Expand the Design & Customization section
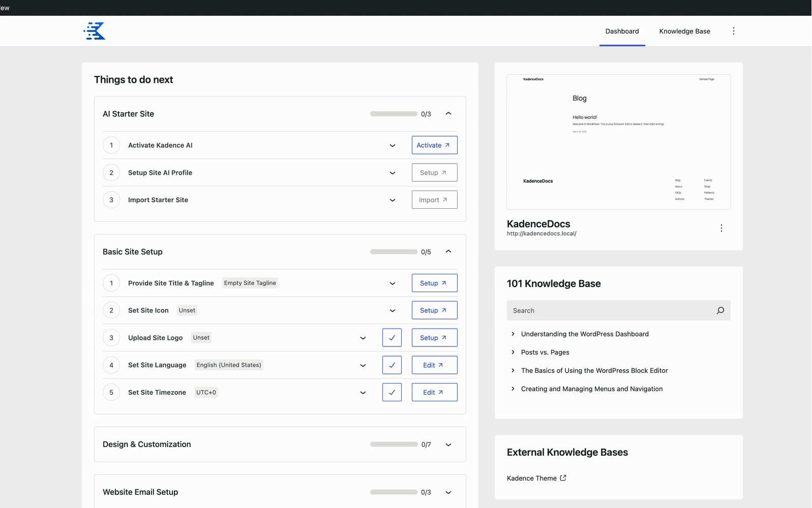The height and width of the screenshot is (508, 812). (x=448, y=444)
